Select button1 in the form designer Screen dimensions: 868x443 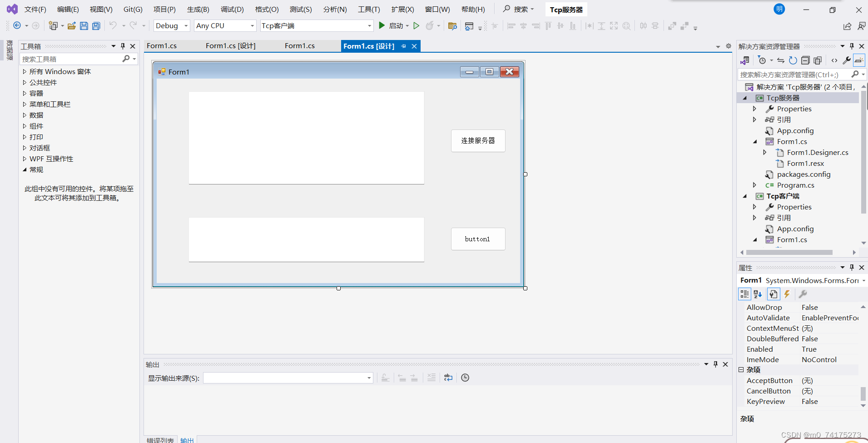(478, 239)
